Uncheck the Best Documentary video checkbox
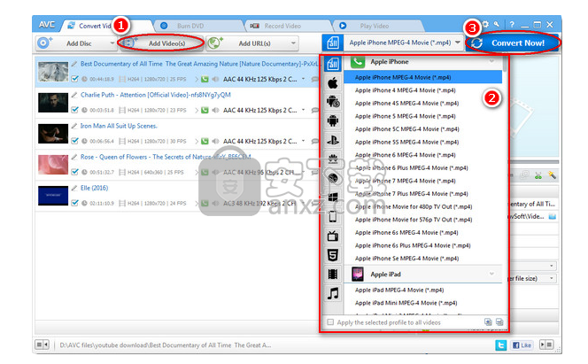Screen dimensions: 588x364 point(74,79)
